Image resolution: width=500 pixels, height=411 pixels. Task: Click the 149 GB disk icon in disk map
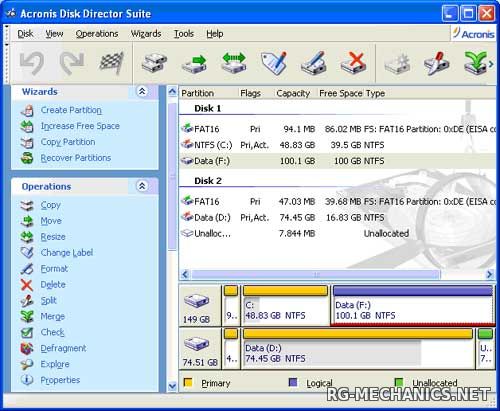click(196, 302)
